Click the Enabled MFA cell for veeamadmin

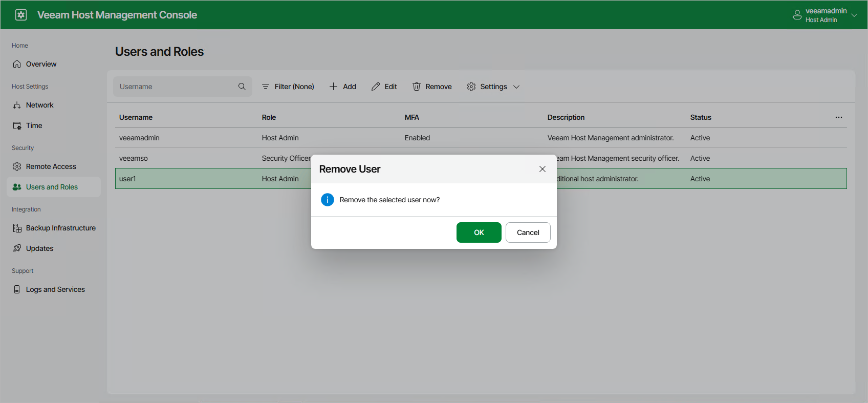coord(417,138)
